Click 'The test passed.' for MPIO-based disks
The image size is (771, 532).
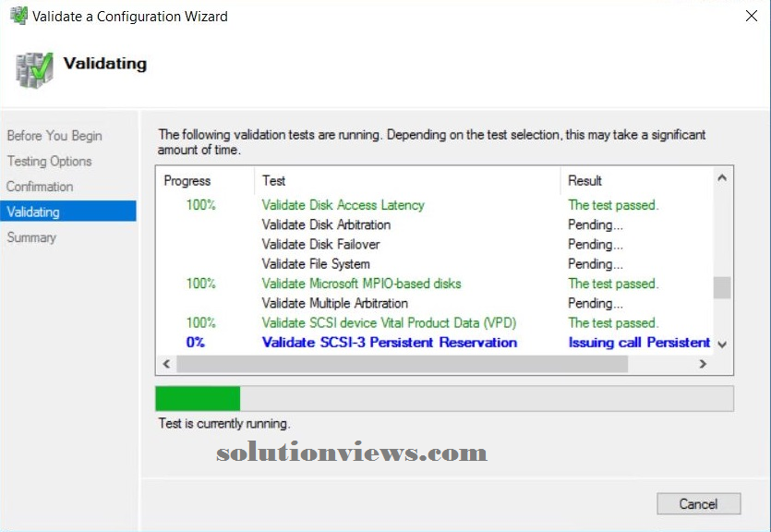pos(613,284)
